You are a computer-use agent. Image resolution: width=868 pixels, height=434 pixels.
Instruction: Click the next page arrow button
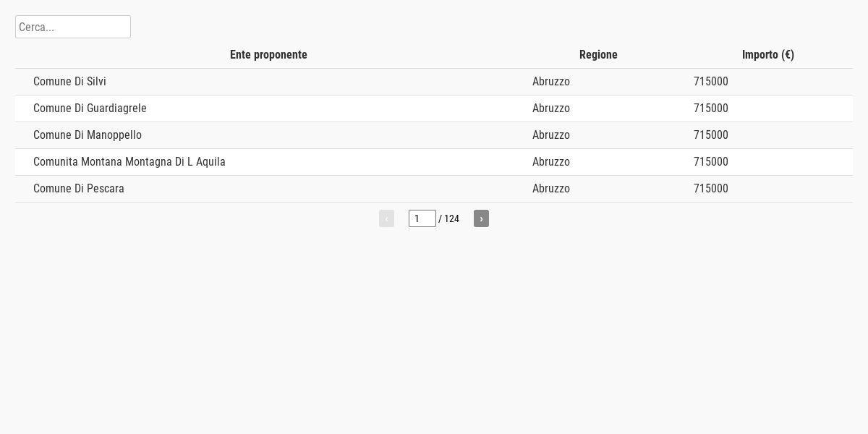(x=481, y=218)
